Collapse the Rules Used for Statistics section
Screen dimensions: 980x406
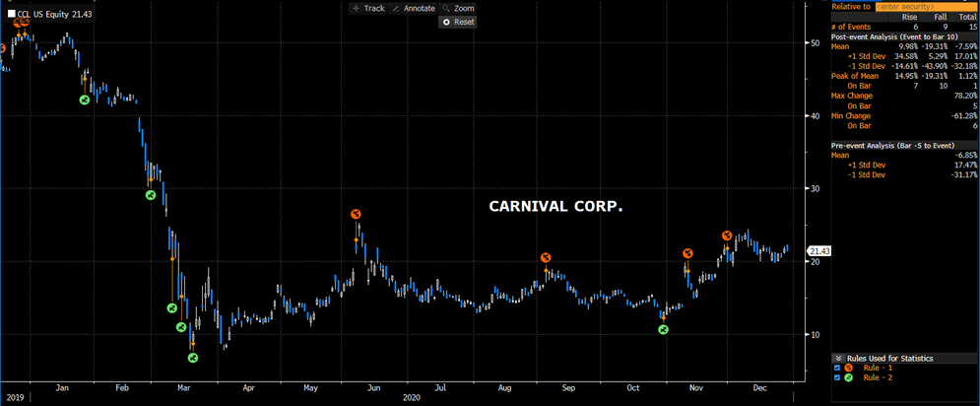coord(839,359)
